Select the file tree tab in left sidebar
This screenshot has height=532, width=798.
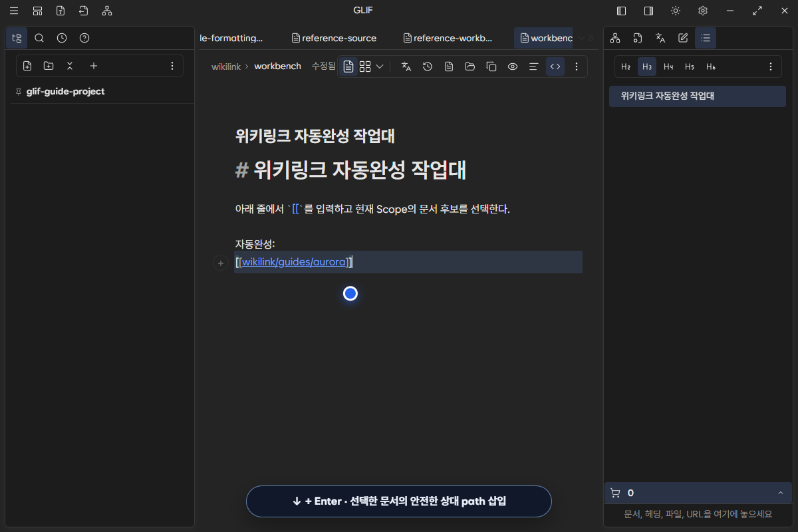pos(17,38)
